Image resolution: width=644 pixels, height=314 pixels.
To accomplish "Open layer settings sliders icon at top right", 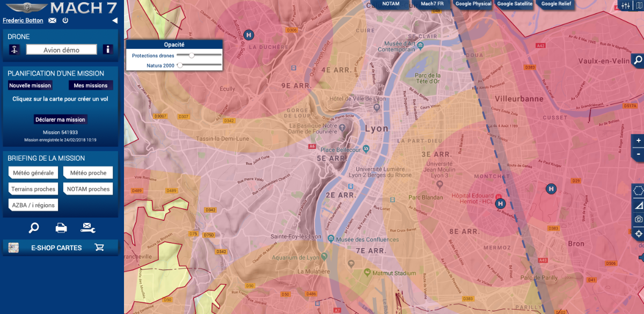I will (x=625, y=6).
